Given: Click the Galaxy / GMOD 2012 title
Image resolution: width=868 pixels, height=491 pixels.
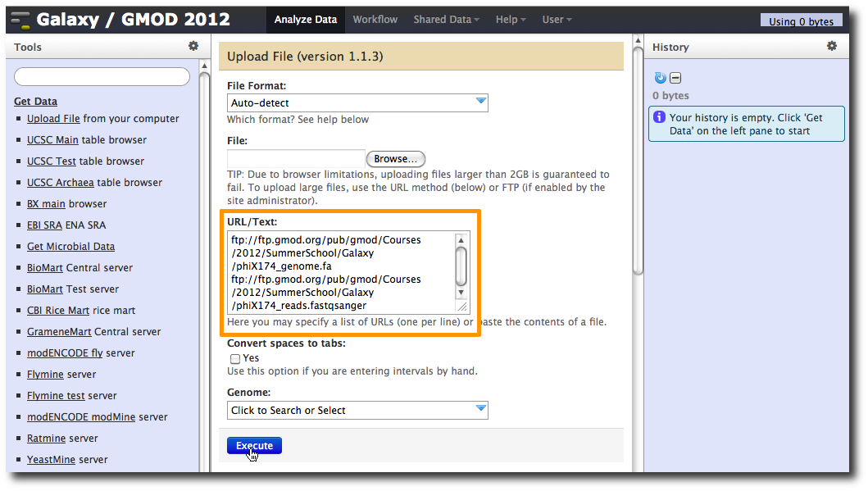Looking at the screenshot, I should [133, 20].
